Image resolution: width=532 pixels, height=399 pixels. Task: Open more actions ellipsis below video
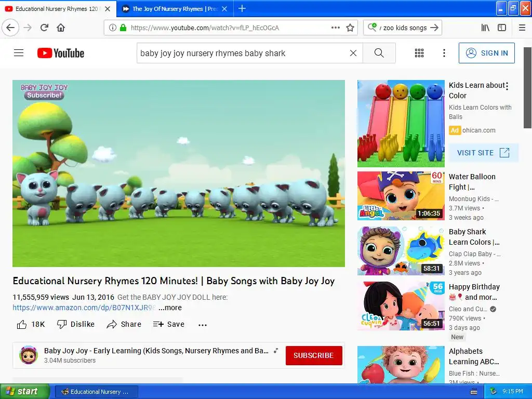tap(203, 325)
